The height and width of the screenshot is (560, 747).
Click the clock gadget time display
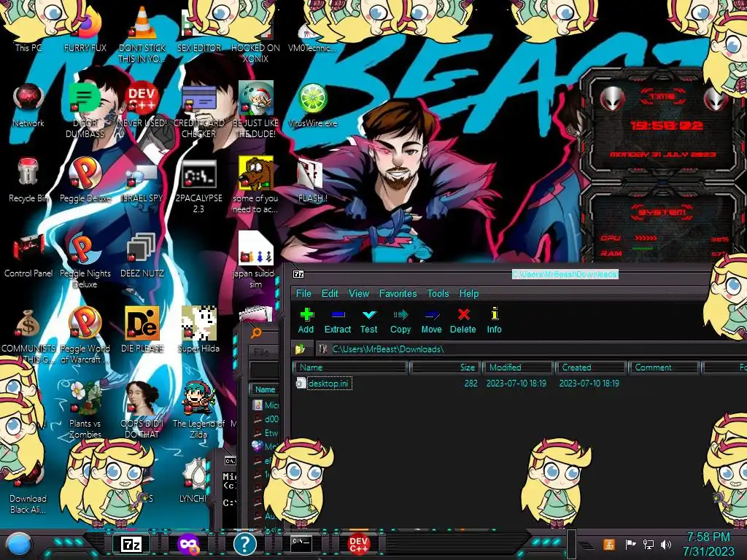coord(665,125)
